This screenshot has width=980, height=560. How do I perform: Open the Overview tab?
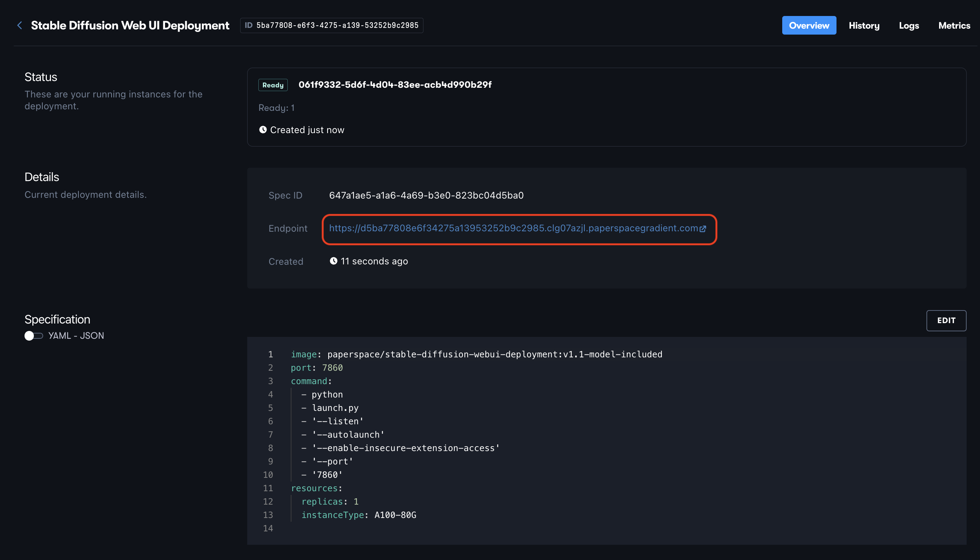tap(809, 25)
